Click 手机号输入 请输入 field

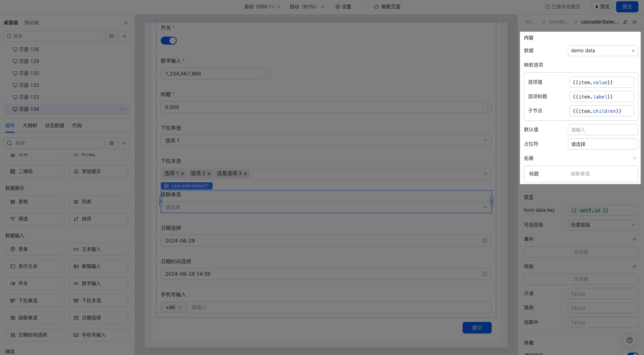339,308
